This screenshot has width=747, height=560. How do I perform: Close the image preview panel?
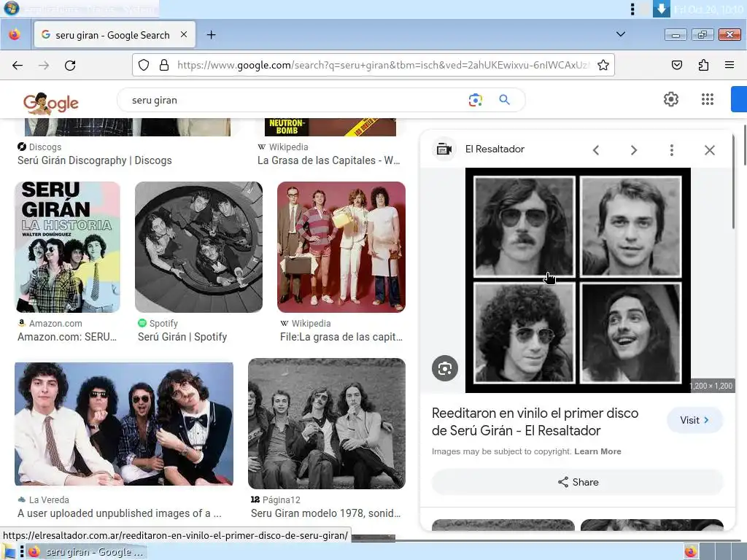[709, 150]
